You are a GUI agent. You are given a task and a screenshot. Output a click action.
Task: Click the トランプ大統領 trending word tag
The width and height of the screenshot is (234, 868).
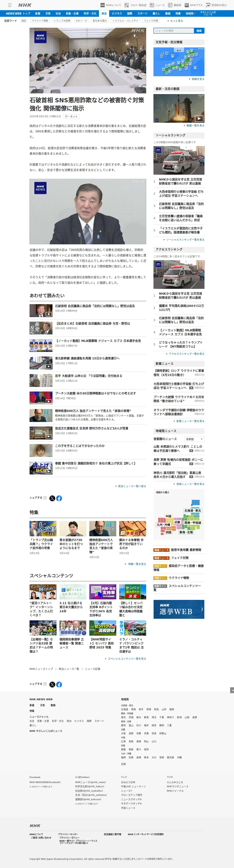click(x=62, y=21)
